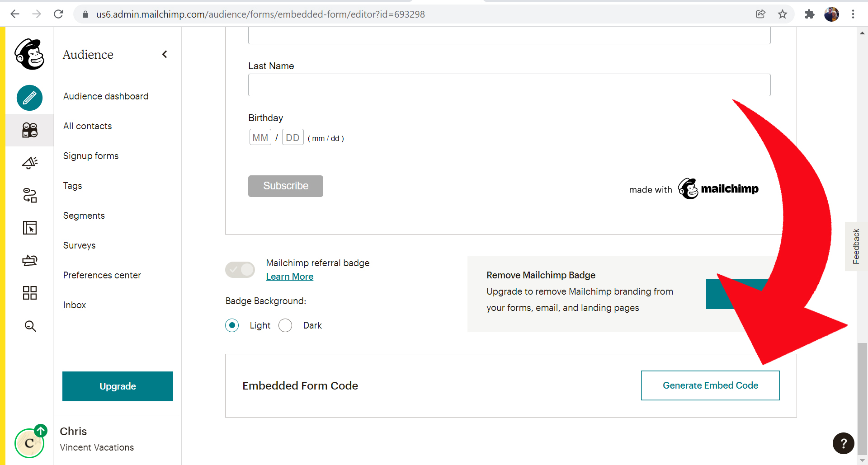
Task: Open Surveys page
Action: 80,245
